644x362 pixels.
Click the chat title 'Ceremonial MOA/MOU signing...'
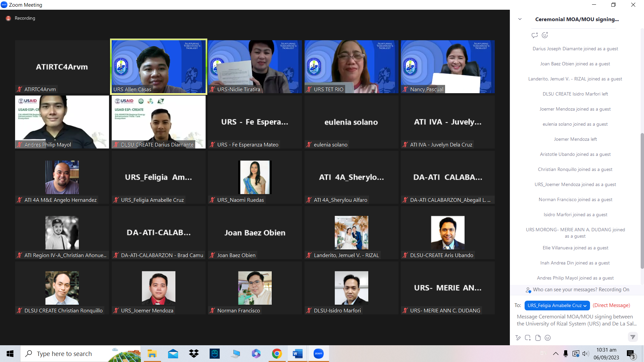tap(577, 19)
